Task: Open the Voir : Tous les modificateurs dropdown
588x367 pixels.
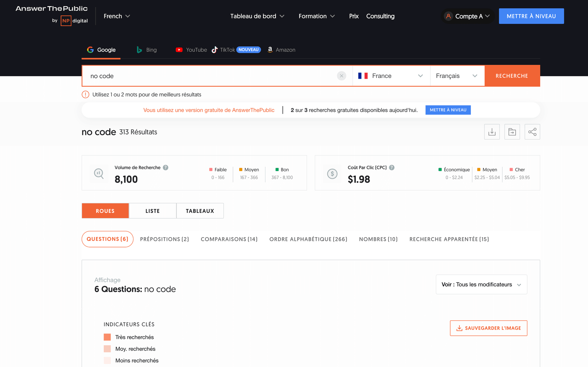Action: coord(481,284)
